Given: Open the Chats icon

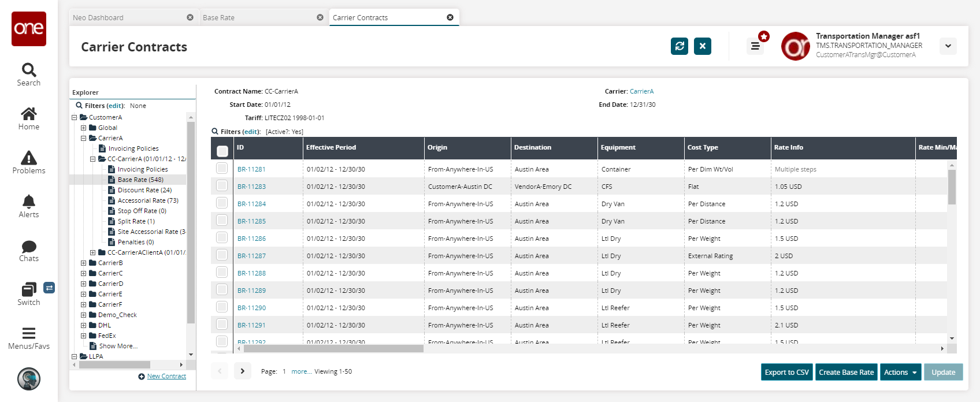Looking at the screenshot, I should 29,247.
